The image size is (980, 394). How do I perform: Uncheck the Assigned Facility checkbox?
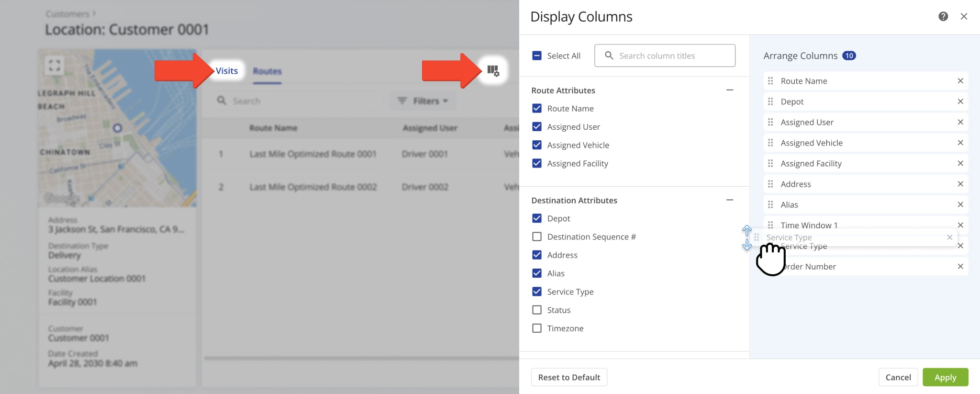point(537,163)
